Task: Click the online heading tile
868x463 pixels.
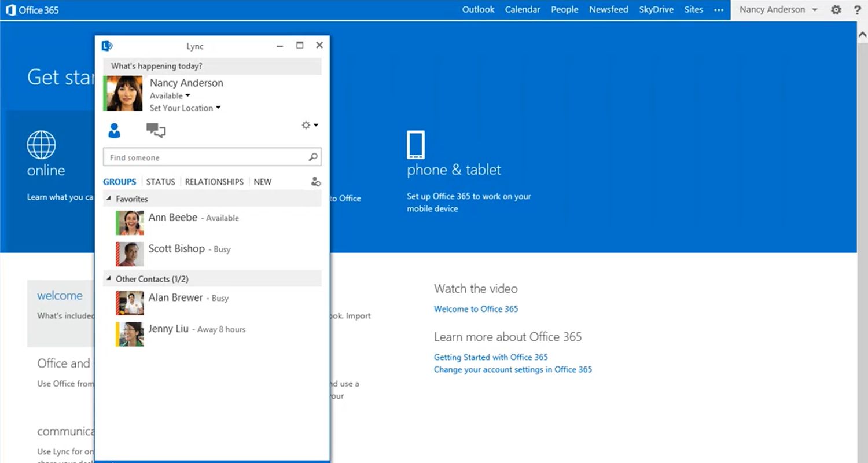Action: (46, 170)
